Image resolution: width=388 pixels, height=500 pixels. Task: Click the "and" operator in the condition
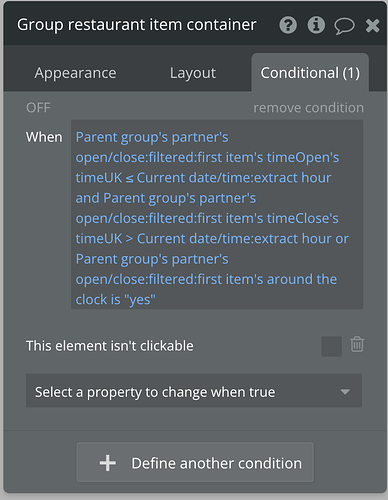tap(87, 198)
